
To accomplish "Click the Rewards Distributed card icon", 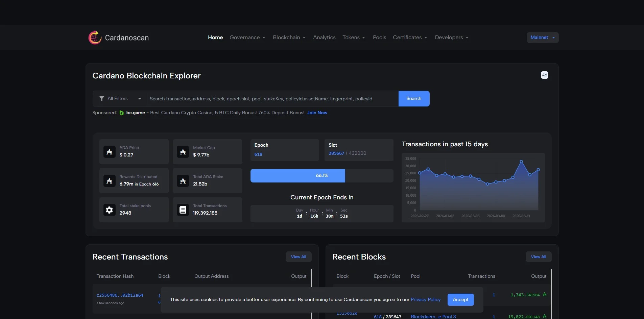I will [x=109, y=181].
